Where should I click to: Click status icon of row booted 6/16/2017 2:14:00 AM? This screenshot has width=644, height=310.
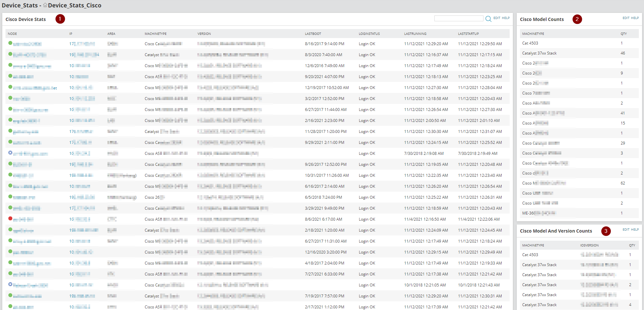10,185
